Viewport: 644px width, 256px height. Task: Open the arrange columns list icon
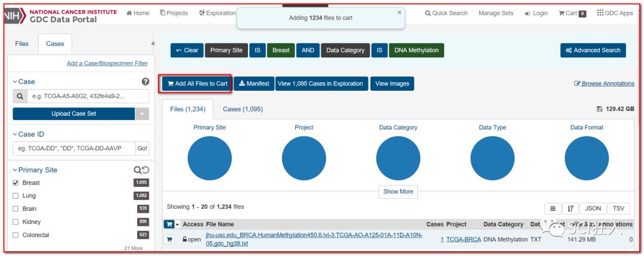pos(553,209)
